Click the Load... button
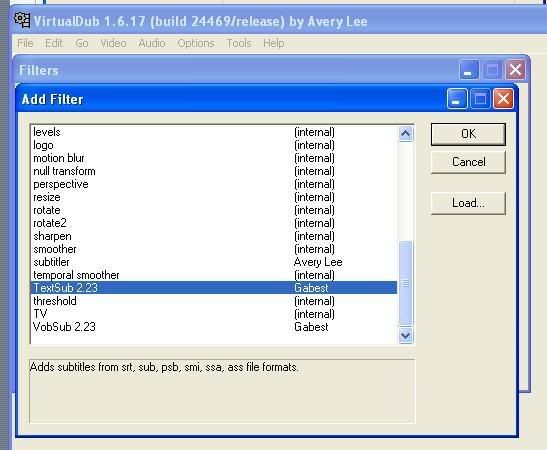Screen dimensions: 547x450 coord(468,203)
